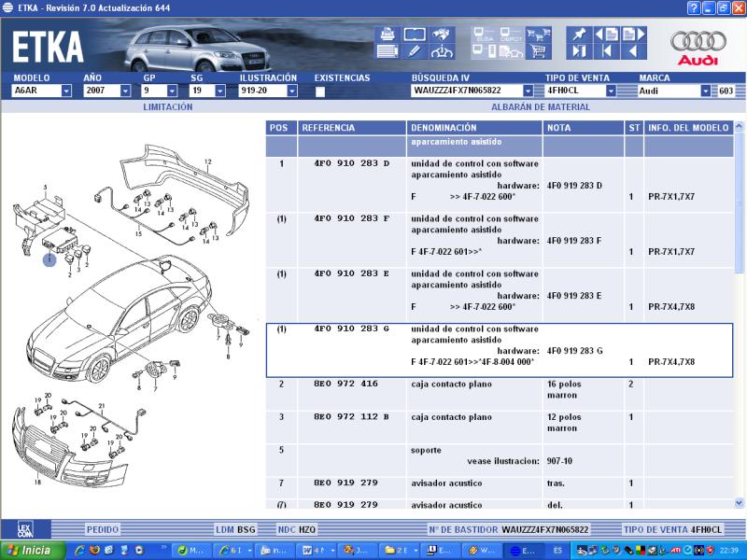Open the ILUSTRACIÓN dropdown showing 919-20
This screenshot has height=560, width=747.
click(292, 91)
